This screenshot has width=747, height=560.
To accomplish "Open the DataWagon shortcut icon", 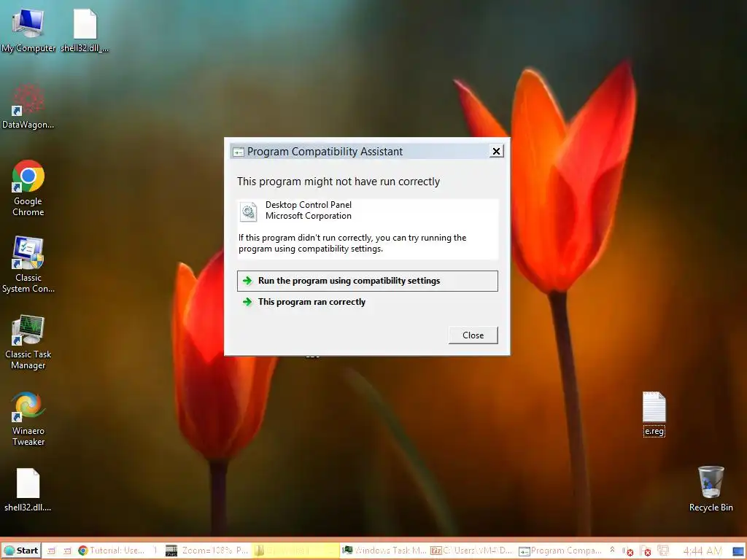I will click(x=28, y=107).
